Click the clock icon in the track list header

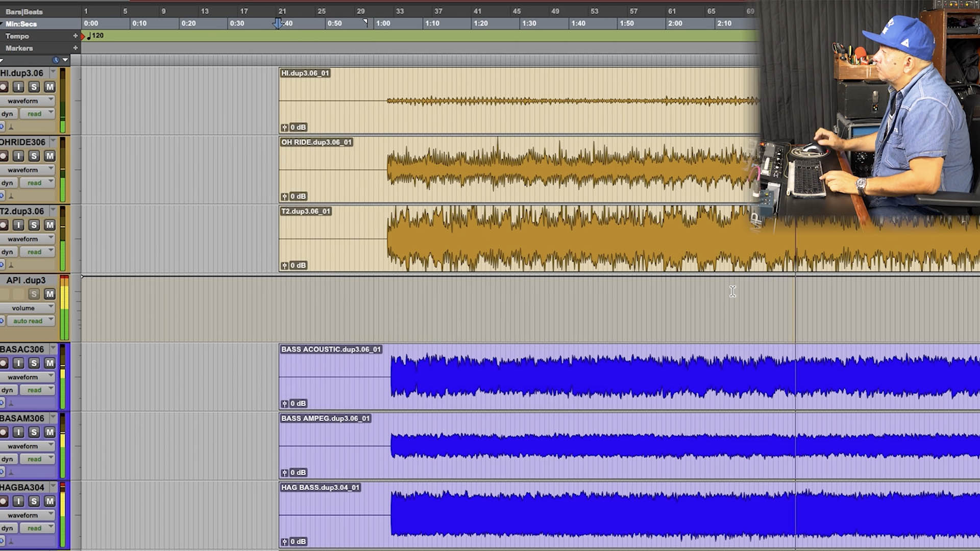pos(56,60)
